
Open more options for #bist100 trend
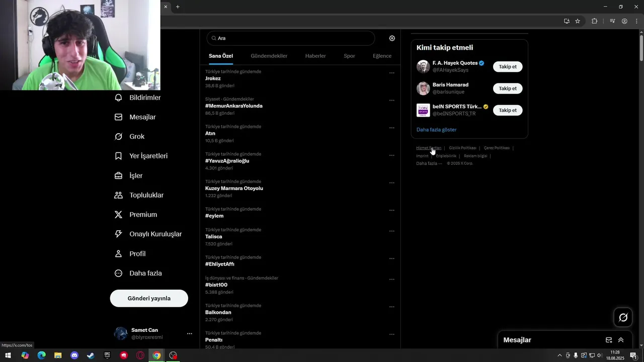pyautogui.click(x=392, y=280)
